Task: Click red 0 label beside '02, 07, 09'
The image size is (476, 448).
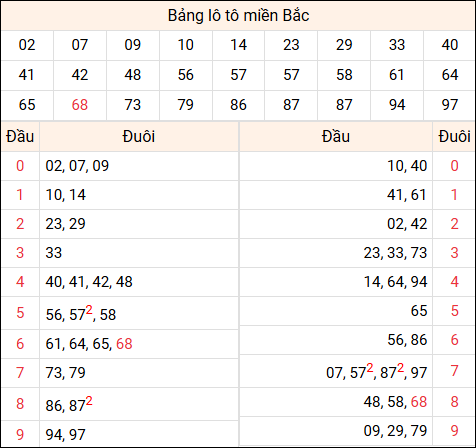Action: pyautogui.click(x=20, y=166)
